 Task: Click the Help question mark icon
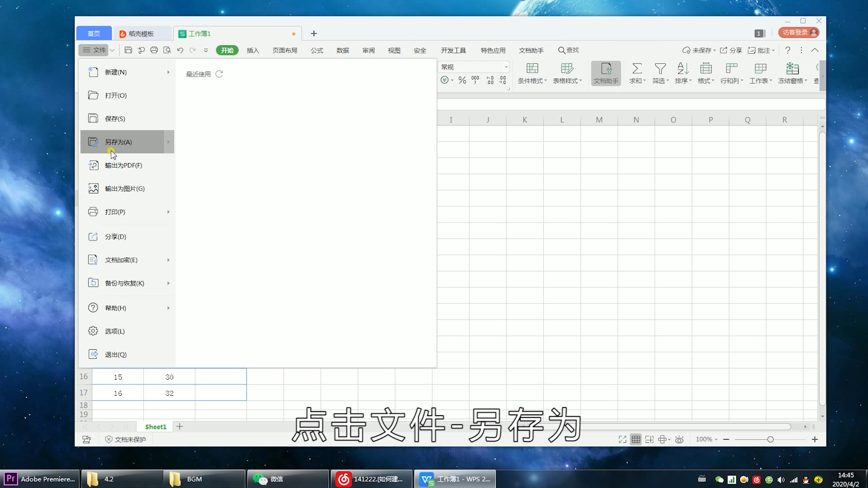[x=788, y=50]
